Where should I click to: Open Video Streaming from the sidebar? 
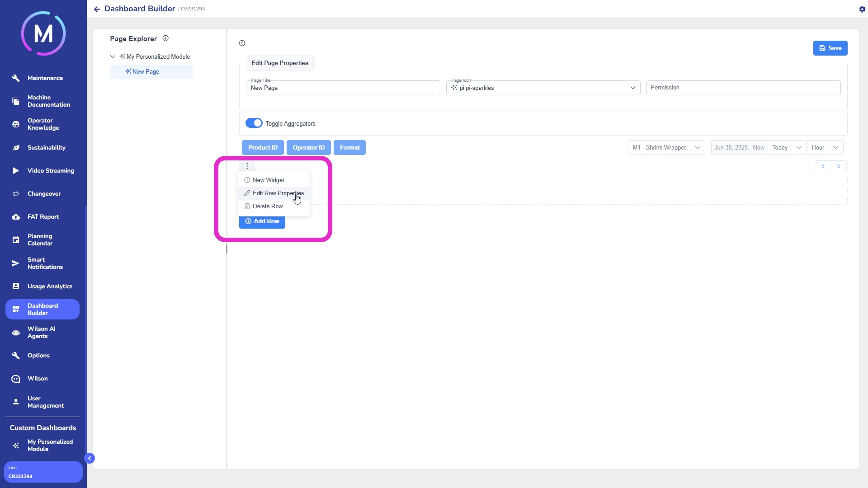[51, 170]
